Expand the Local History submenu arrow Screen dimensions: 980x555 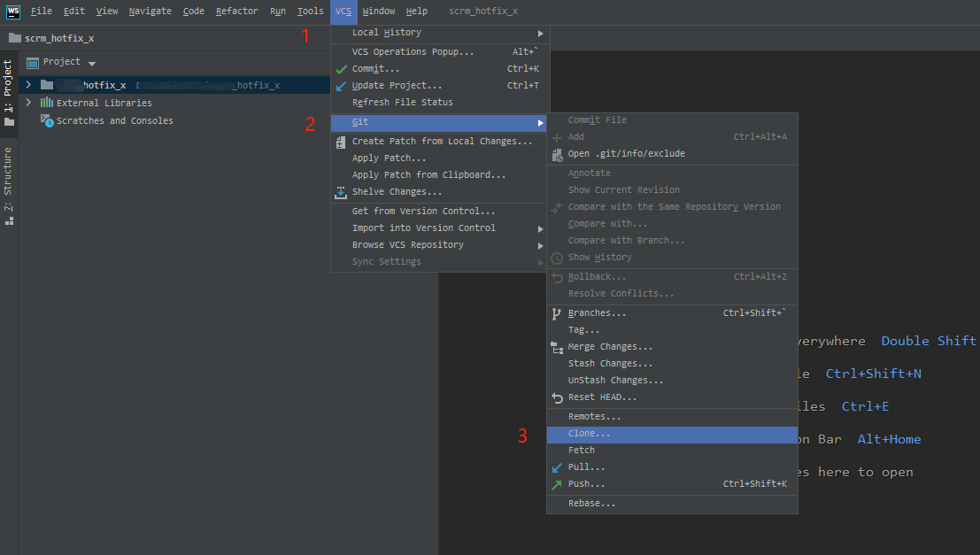point(541,33)
